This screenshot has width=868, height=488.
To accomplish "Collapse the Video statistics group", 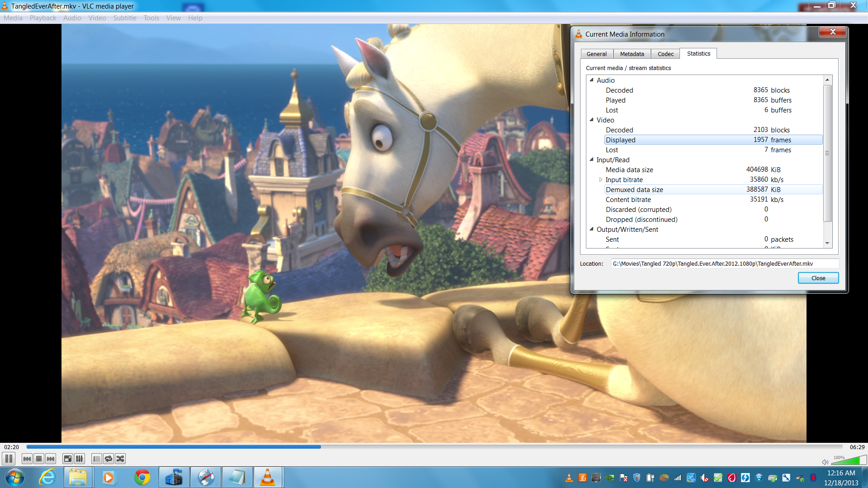I will [591, 120].
